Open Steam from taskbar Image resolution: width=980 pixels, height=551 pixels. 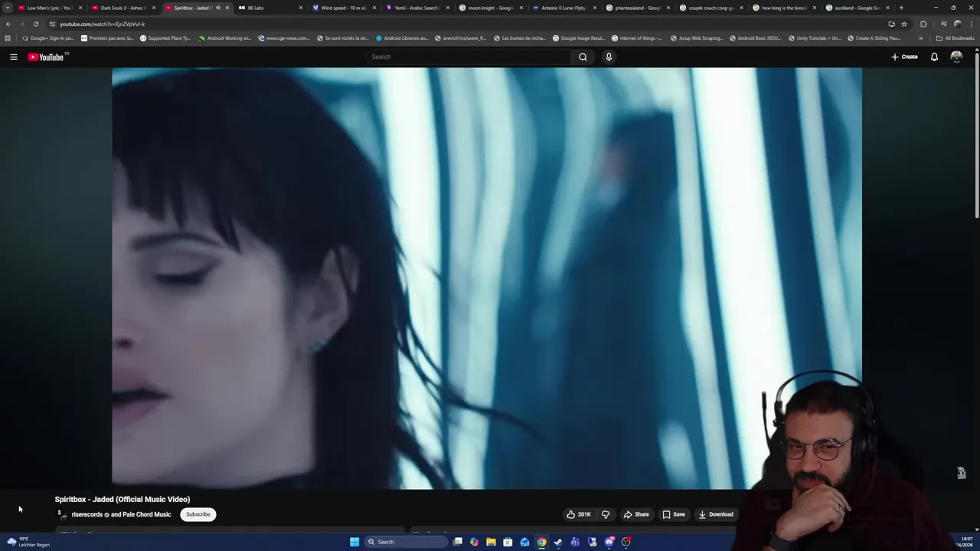click(x=558, y=542)
